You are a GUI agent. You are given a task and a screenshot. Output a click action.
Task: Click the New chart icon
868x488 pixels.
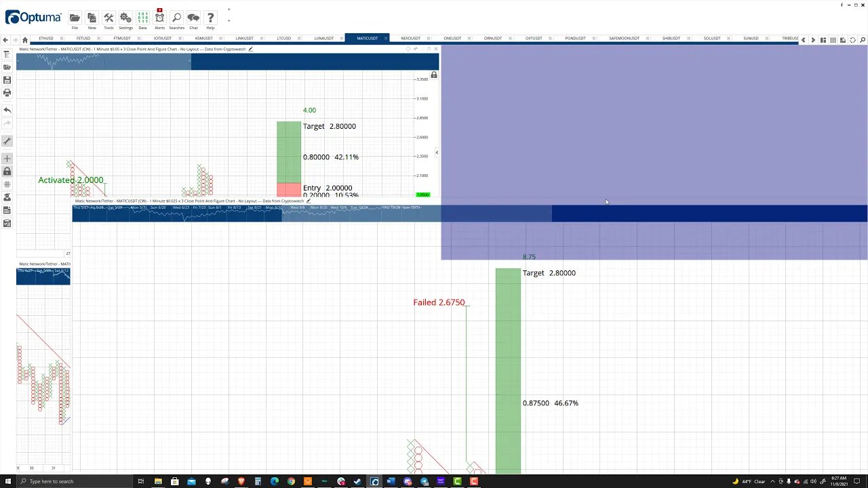tap(92, 18)
